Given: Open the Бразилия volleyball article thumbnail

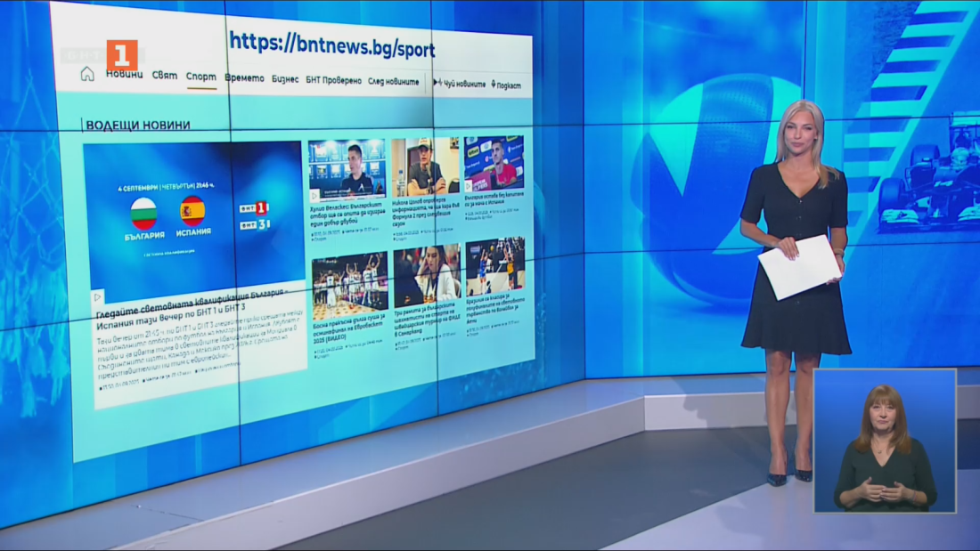Looking at the screenshot, I should point(495,266).
